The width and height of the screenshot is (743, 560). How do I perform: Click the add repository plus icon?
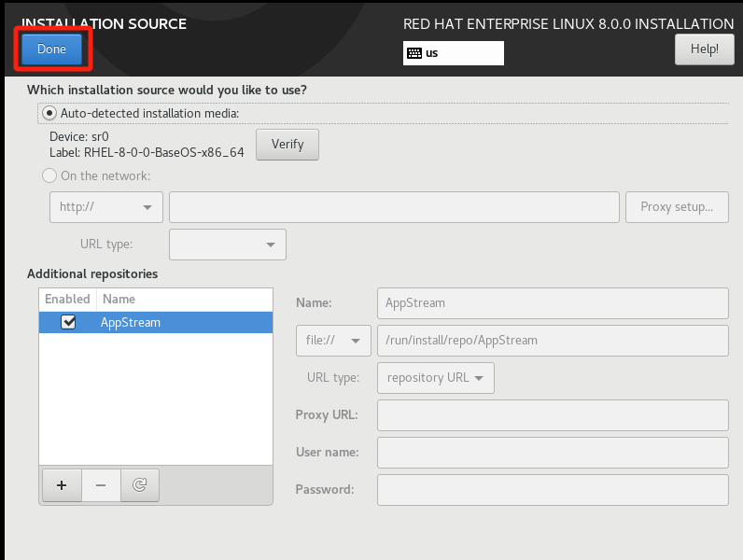62,485
